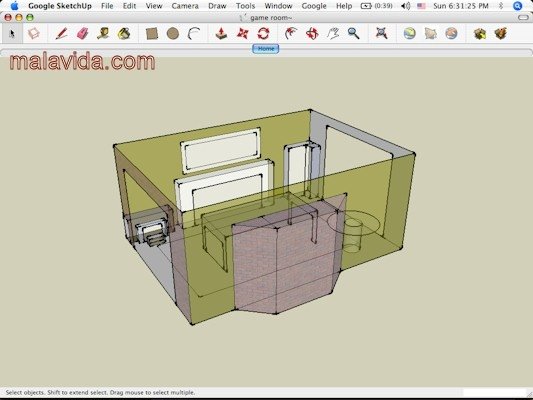Open the US flag input menu
Image resolution: width=533 pixels, height=400 pixels.
(x=421, y=6)
